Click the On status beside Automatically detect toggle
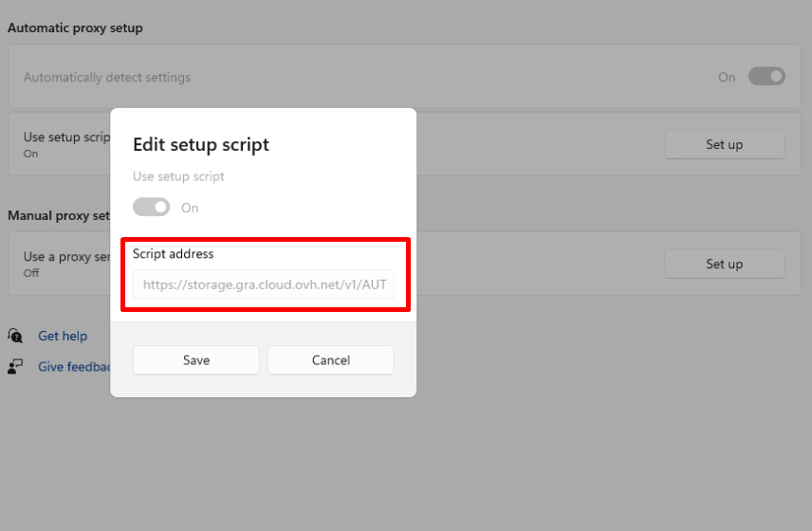Screen dimensions: 812x531 727,78
